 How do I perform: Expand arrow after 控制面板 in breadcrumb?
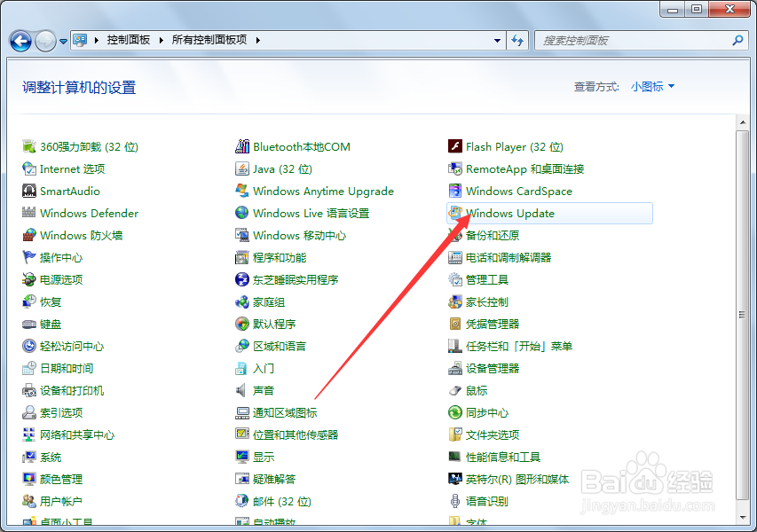click(x=162, y=40)
